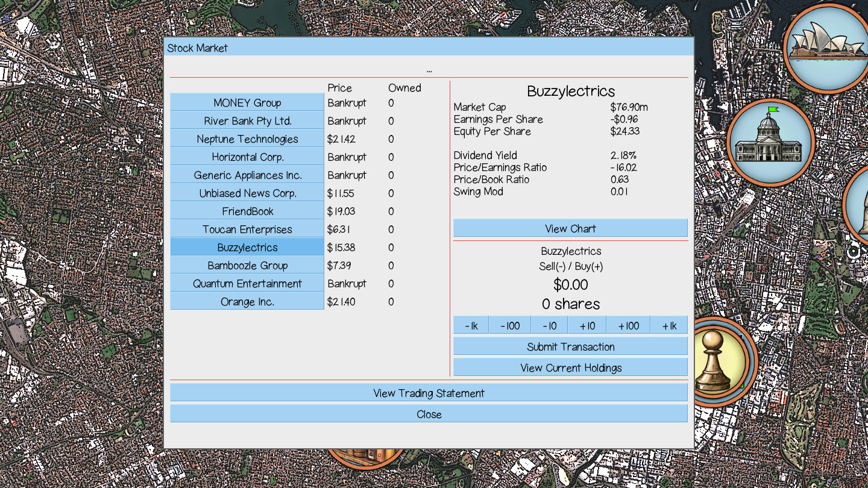
Task: Select MONEY Group in the stock list
Action: tap(247, 102)
